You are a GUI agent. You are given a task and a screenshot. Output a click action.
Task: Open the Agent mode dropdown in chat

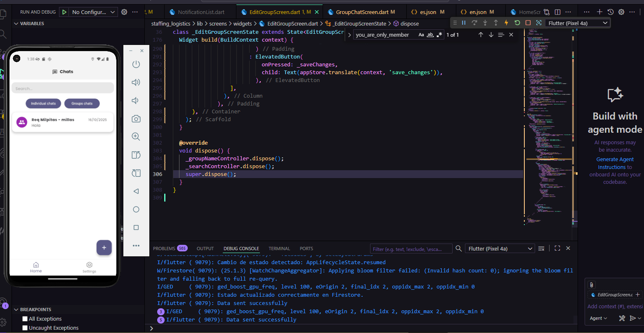pyautogui.click(x=598, y=318)
